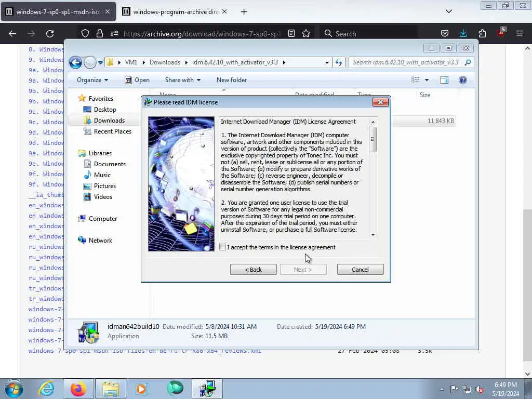
Task: Click the change view icon
Action: coord(416,80)
